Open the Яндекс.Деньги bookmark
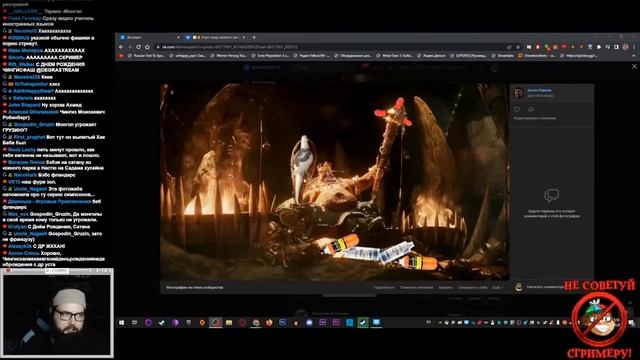Screen dimensions: 640x360 [x=432, y=56]
